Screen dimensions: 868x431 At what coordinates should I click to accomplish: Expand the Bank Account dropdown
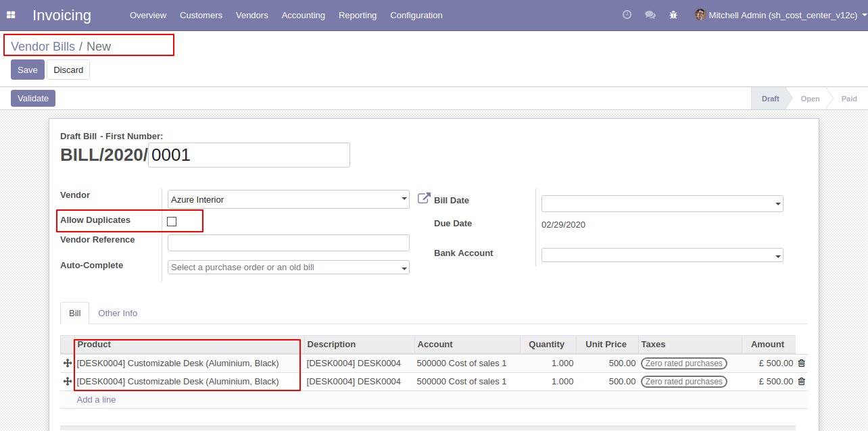777,255
